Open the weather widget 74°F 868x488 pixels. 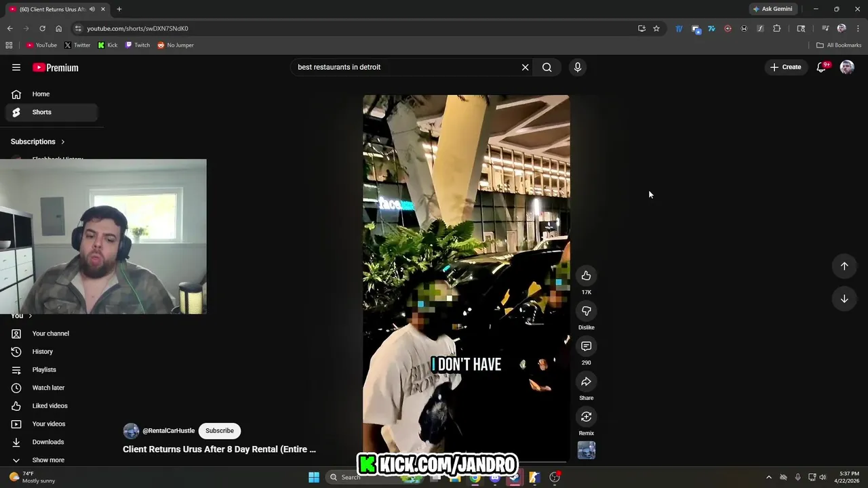(31, 477)
